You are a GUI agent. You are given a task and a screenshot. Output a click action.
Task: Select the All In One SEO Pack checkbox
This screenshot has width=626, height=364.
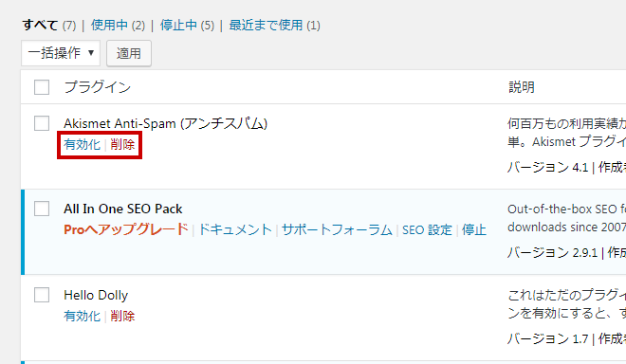pos(42,209)
